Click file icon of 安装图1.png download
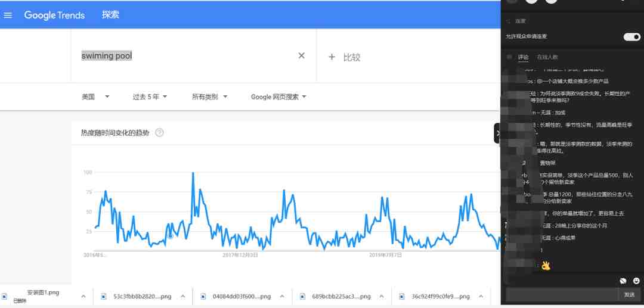The image size is (644, 308). click(x=5, y=296)
